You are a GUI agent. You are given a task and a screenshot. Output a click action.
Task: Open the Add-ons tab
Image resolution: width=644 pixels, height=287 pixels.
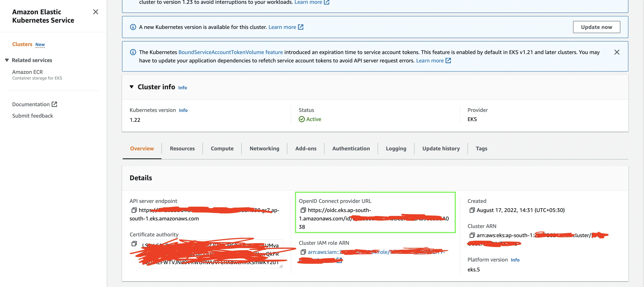point(306,148)
